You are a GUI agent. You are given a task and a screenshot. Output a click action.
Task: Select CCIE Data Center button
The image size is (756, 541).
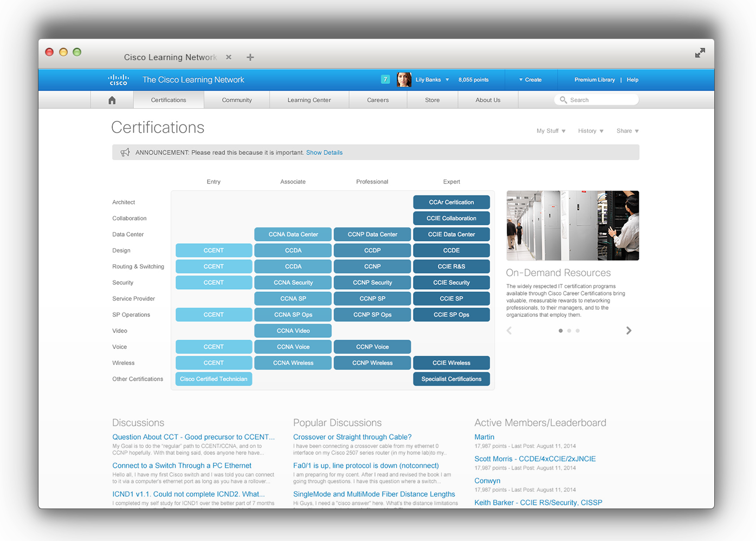coord(451,234)
